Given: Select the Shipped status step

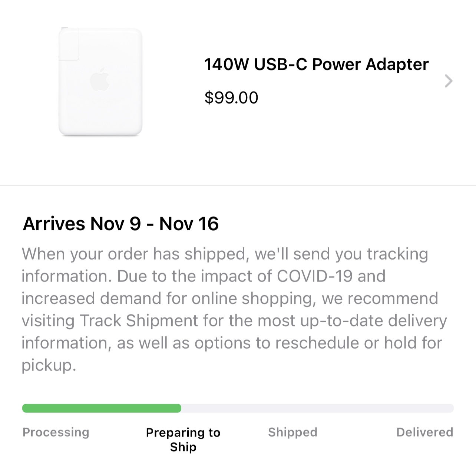Looking at the screenshot, I should pyautogui.click(x=292, y=432).
